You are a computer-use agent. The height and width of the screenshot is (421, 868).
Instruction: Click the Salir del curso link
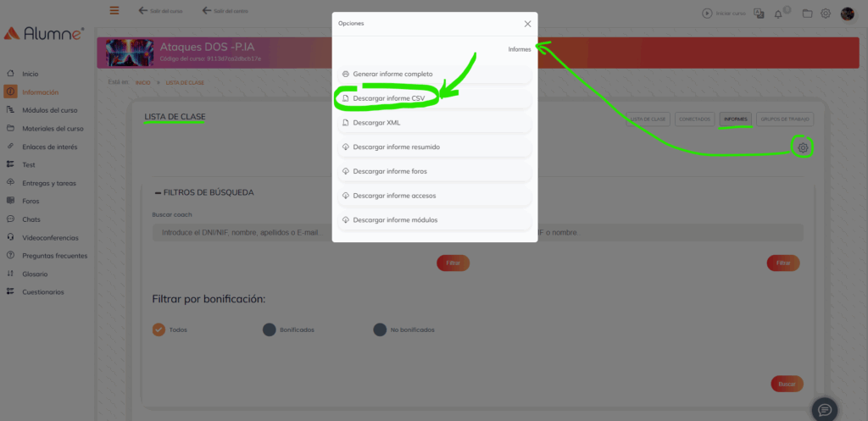point(160,11)
